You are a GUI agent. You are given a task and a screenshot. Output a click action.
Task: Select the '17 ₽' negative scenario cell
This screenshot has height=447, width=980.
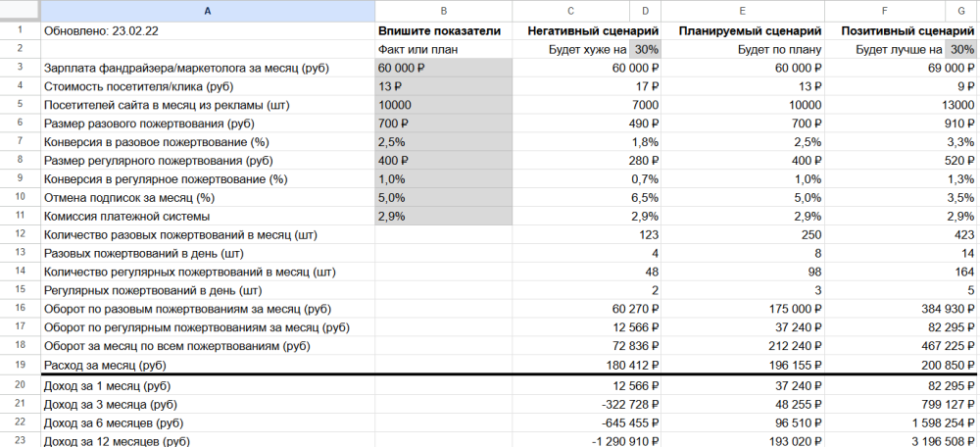pos(587,86)
